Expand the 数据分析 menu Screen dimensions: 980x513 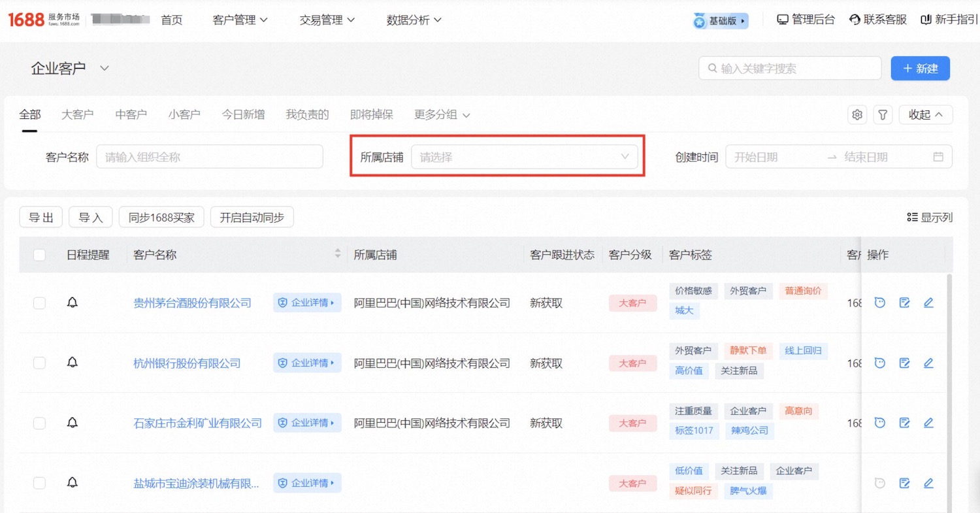[414, 20]
